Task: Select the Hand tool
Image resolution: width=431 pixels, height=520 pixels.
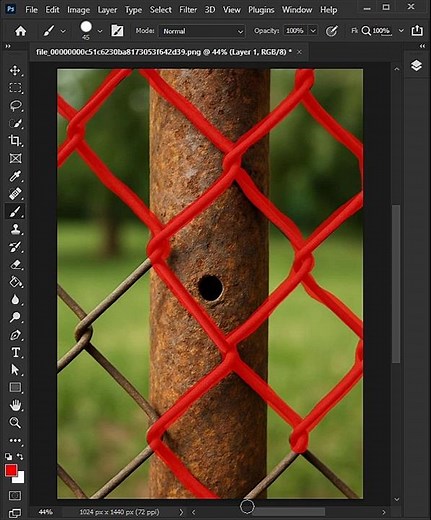Action: [15, 405]
